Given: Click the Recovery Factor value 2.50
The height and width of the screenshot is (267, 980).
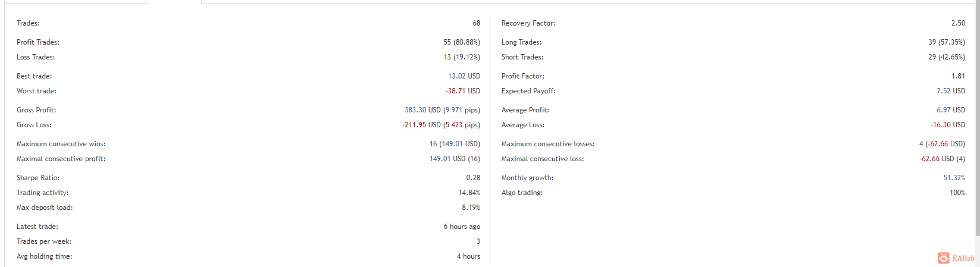Looking at the screenshot, I should click(x=958, y=23).
